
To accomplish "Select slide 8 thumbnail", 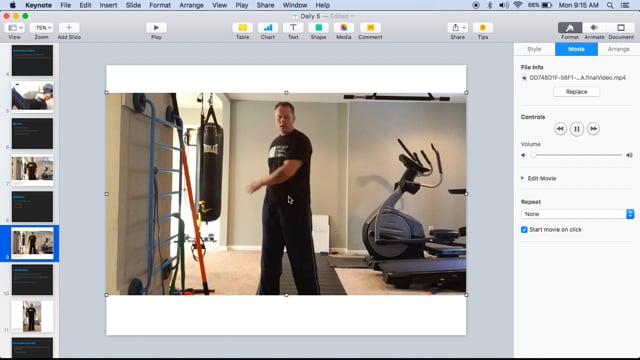I will click(32, 207).
